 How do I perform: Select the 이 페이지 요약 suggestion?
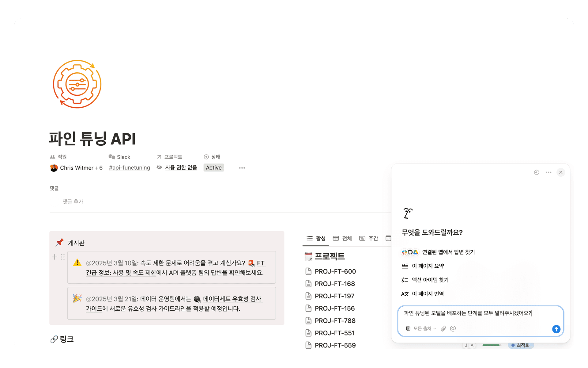click(428, 266)
